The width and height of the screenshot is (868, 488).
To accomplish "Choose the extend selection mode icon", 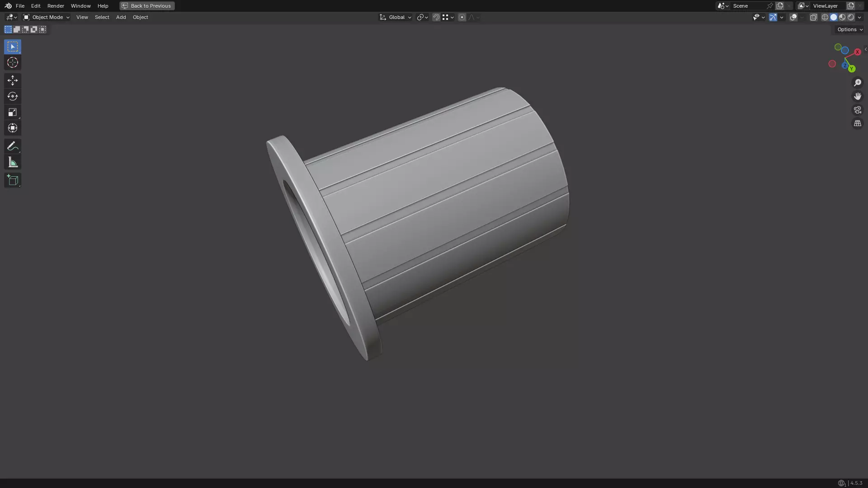I will point(17,29).
